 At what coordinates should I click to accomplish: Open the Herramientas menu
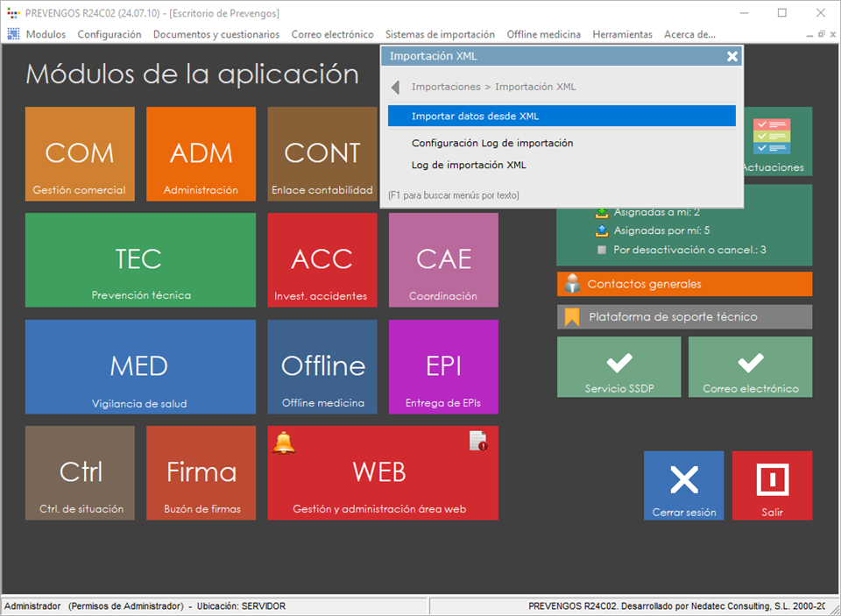[622, 34]
